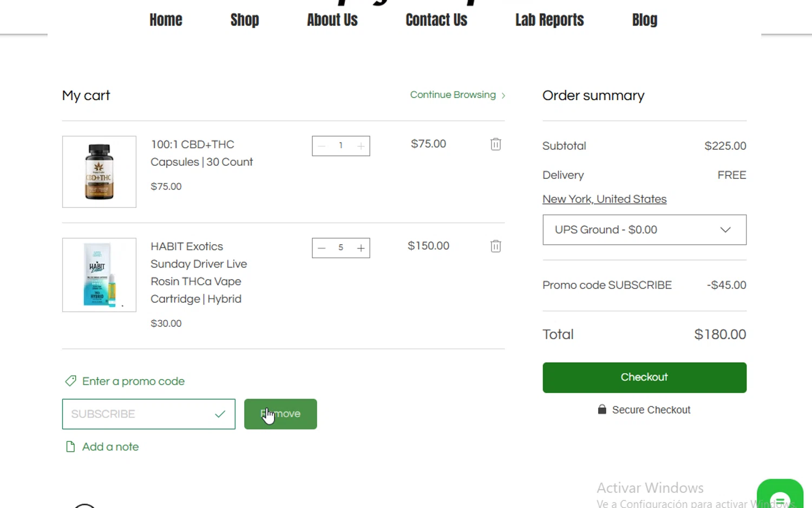Click Add a note link
This screenshot has width=812, height=508.
pos(110,447)
